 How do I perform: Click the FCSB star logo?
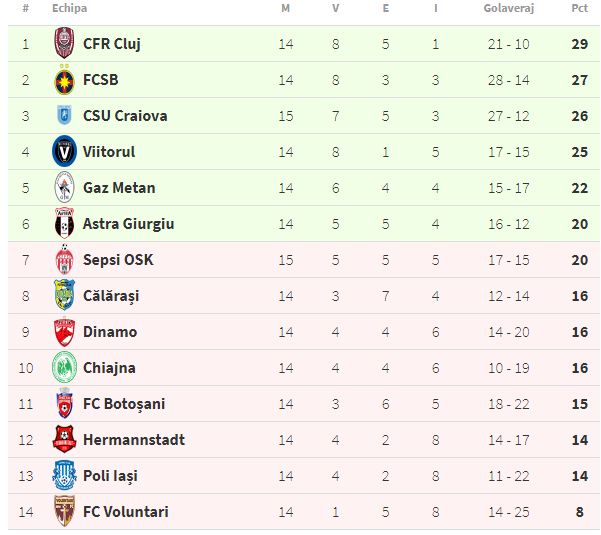[x=64, y=79]
